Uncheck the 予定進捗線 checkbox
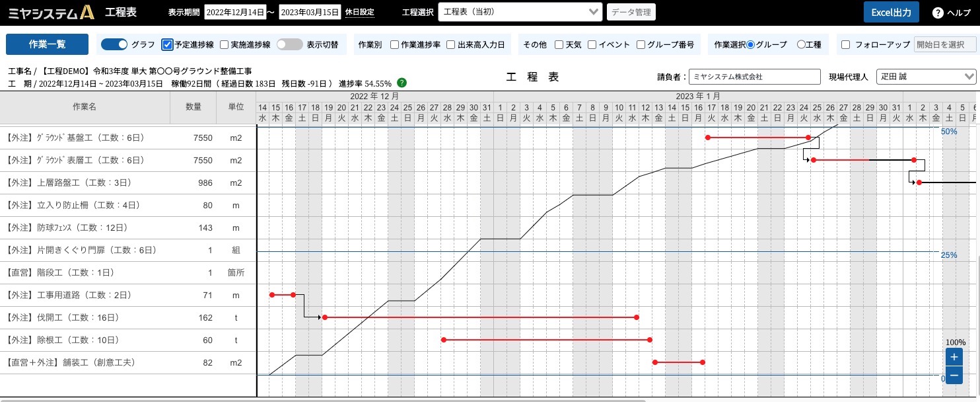Viewport: 980px width, 402px height. (x=167, y=45)
